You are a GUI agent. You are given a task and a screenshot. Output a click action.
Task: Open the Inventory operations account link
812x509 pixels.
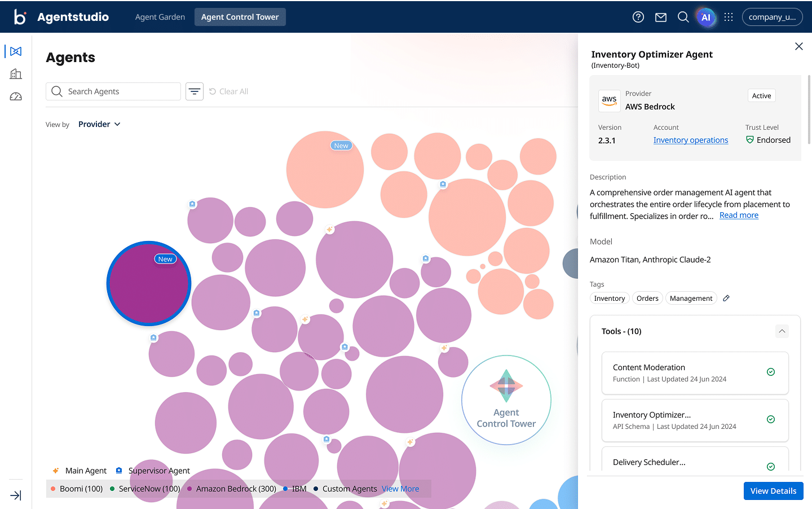pyautogui.click(x=691, y=140)
